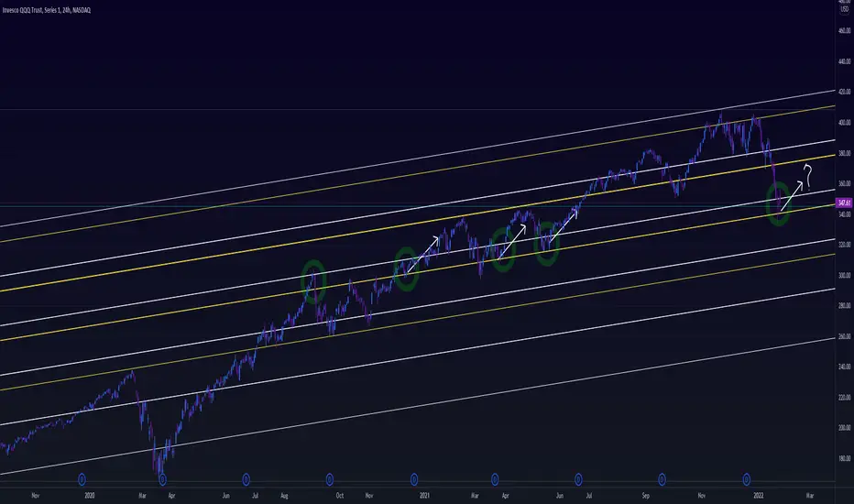Click the 240.00 price axis label

coord(844,367)
